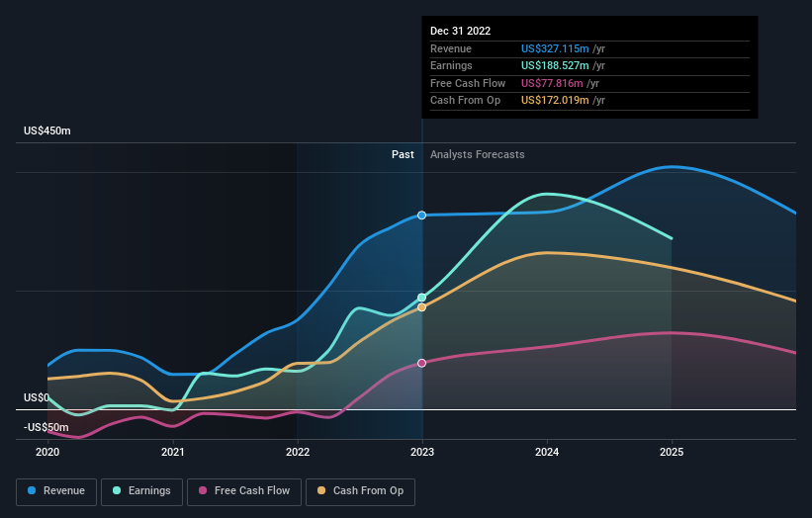The width and height of the screenshot is (812, 518).
Task: Click the 'Past' section label
Action: tap(403, 155)
